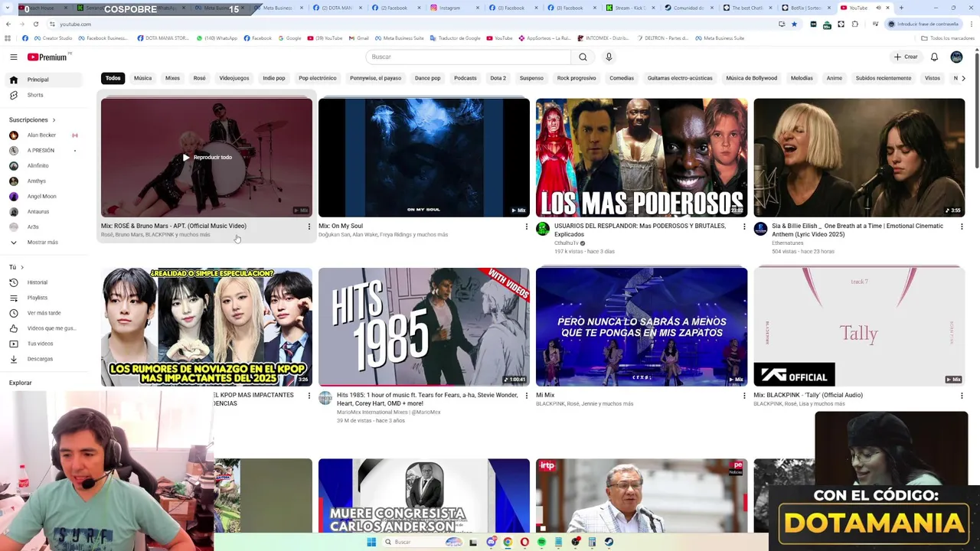Image resolution: width=980 pixels, height=551 pixels.
Task: Open Opera from the taskbar
Action: pos(524,542)
